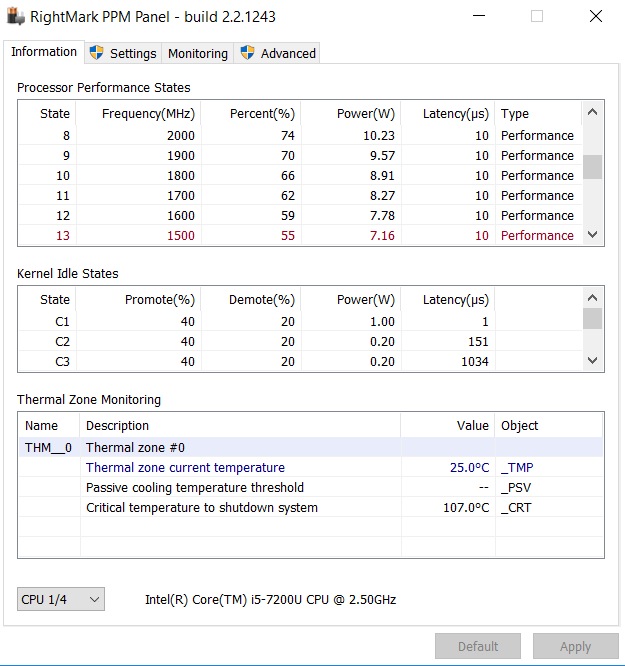The height and width of the screenshot is (666, 625).
Task: Click Passive cooling temperature threshold row
Action: (311, 487)
